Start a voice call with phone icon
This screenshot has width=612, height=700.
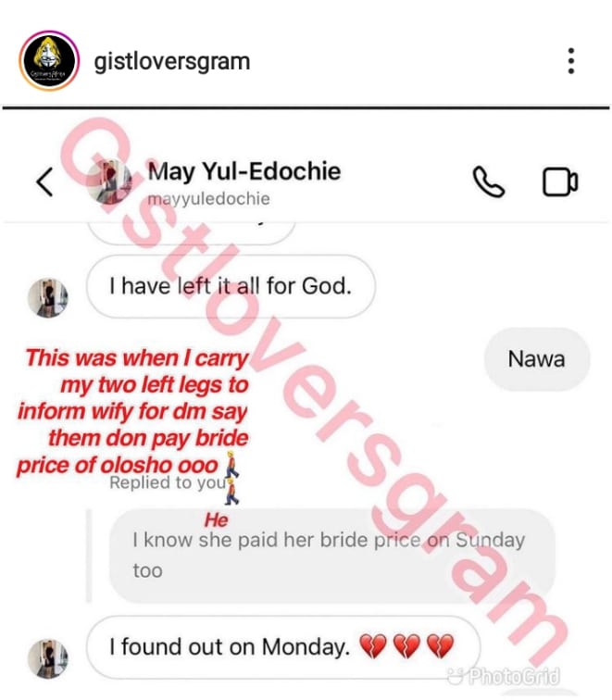pyautogui.click(x=488, y=181)
